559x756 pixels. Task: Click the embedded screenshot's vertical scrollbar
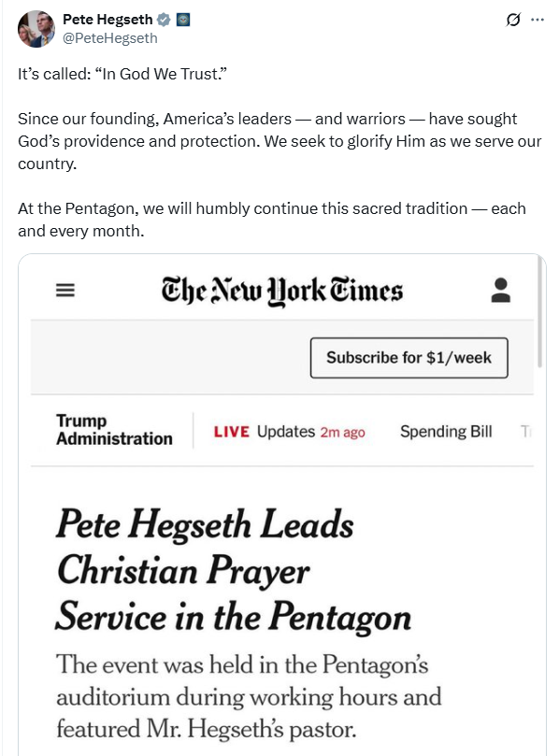click(540, 311)
